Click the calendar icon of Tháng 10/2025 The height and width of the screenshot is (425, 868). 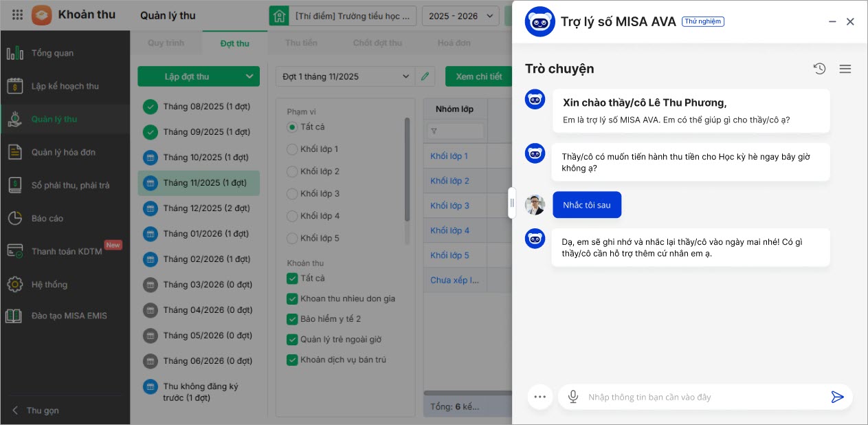pyautogui.click(x=151, y=157)
